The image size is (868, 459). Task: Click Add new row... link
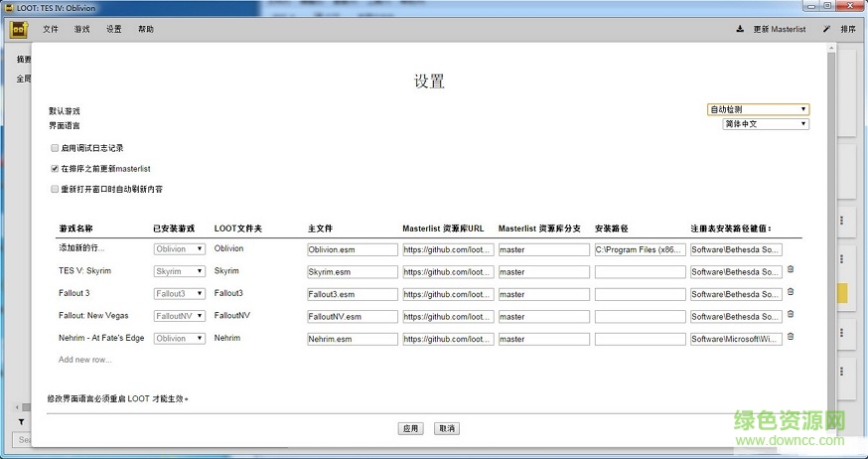pyautogui.click(x=85, y=360)
